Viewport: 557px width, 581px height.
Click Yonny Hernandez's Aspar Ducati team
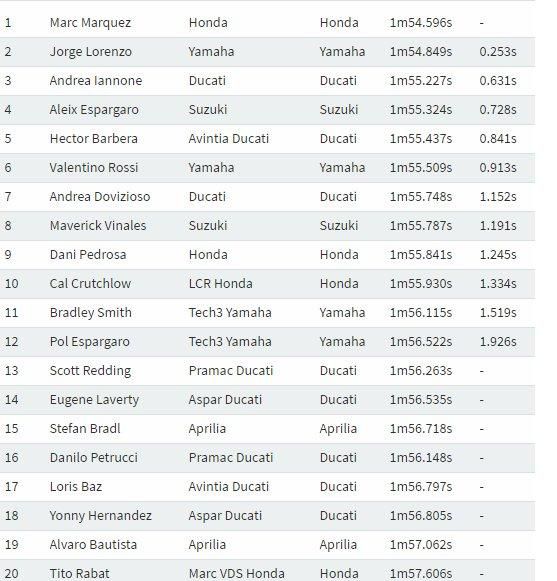tap(225, 516)
